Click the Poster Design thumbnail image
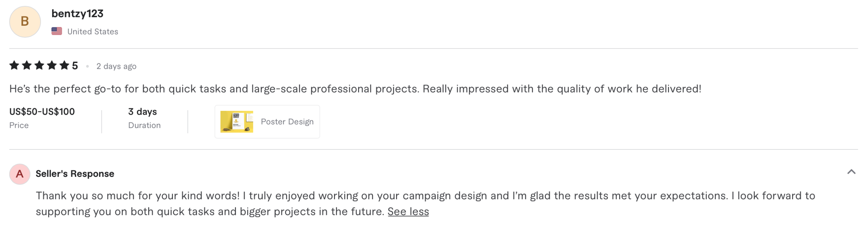 [237, 121]
